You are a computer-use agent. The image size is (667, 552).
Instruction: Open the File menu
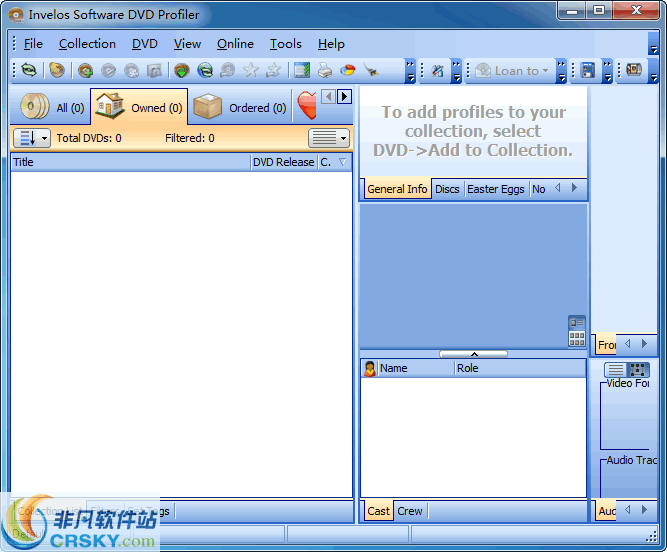click(x=33, y=44)
